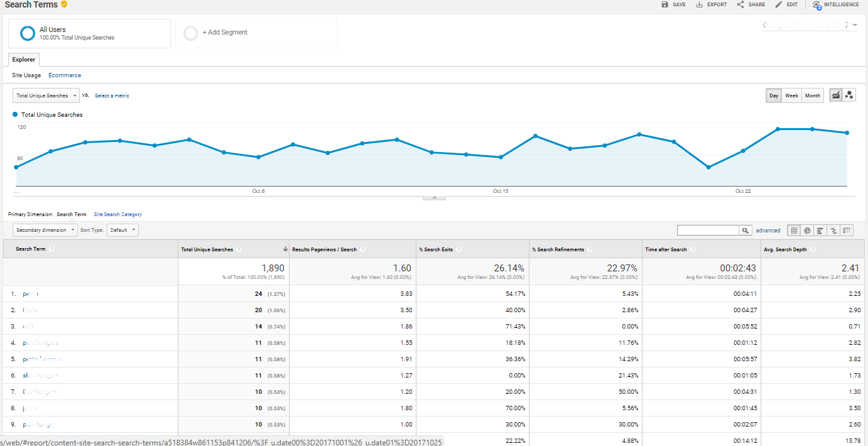Select the Comparison view icon
868x446 pixels.
tap(833, 230)
